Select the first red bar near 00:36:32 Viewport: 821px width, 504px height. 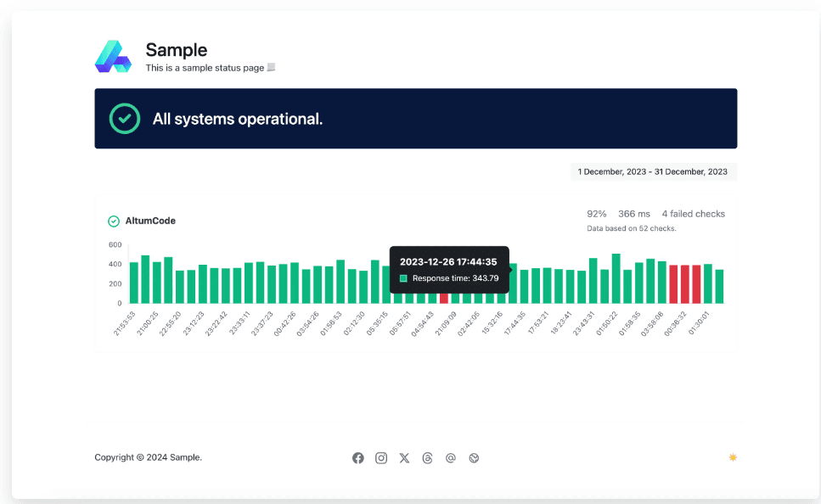pos(673,284)
